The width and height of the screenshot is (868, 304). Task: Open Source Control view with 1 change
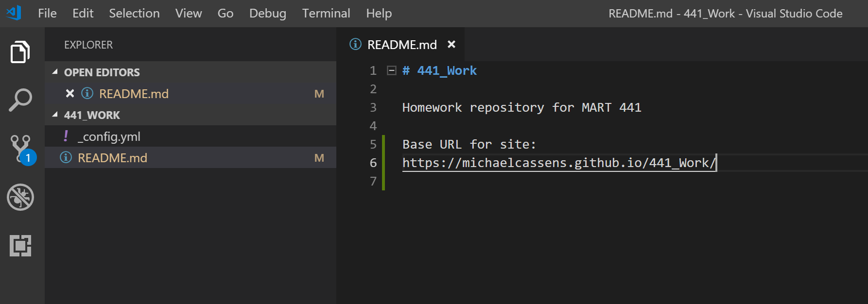pyautogui.click(x=22, y=150)
